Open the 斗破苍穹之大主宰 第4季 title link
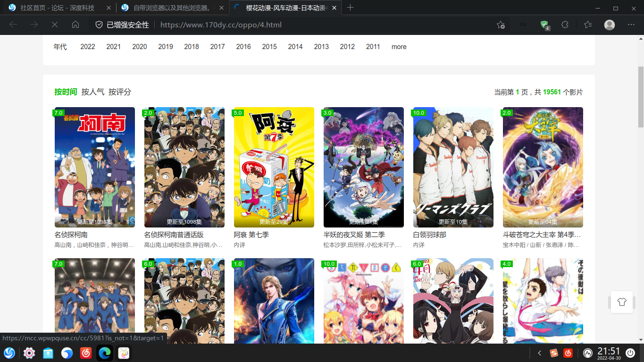Image resolution: width=644 pixels, height=362 pixels. (542, 235)
